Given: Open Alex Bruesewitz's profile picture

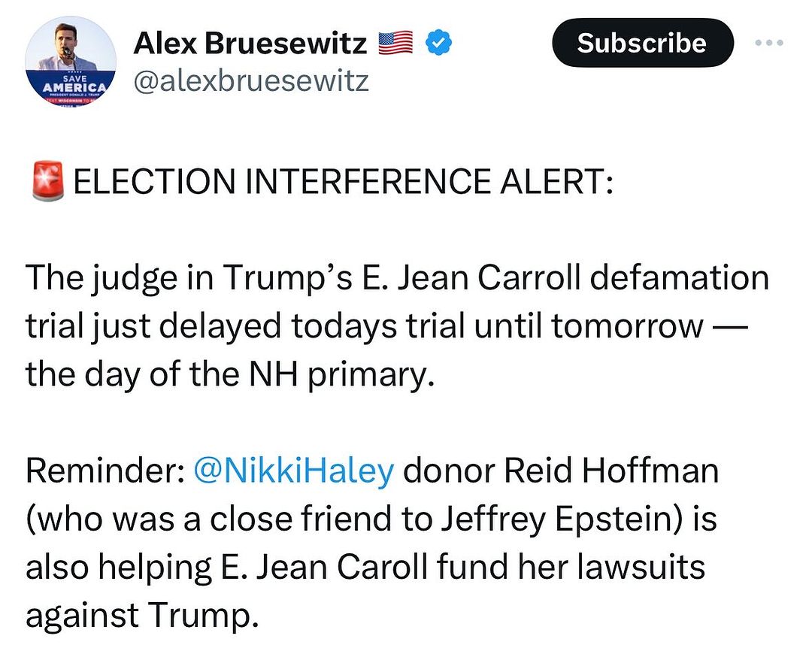Looking at the screenshot, I should click(70, 61).
